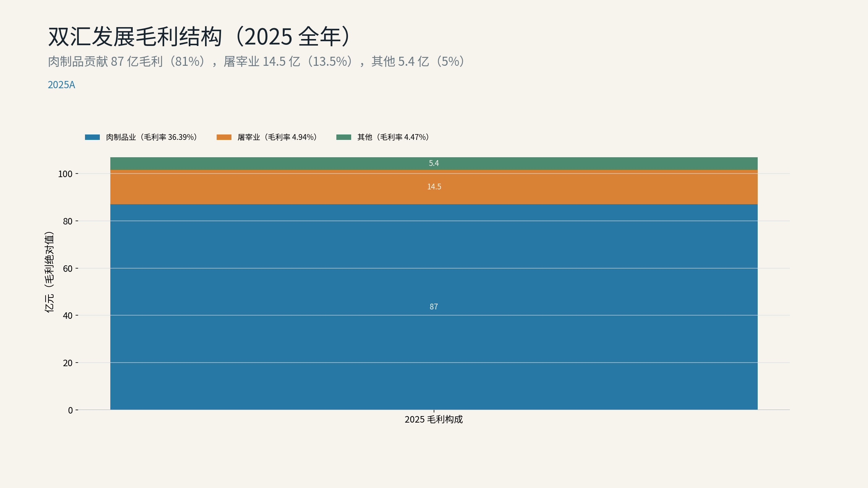Image resolution: width=868 pixels, height=488 pixels.
Task: Click the y-axis tick label 80
Action: click(68, 221)
